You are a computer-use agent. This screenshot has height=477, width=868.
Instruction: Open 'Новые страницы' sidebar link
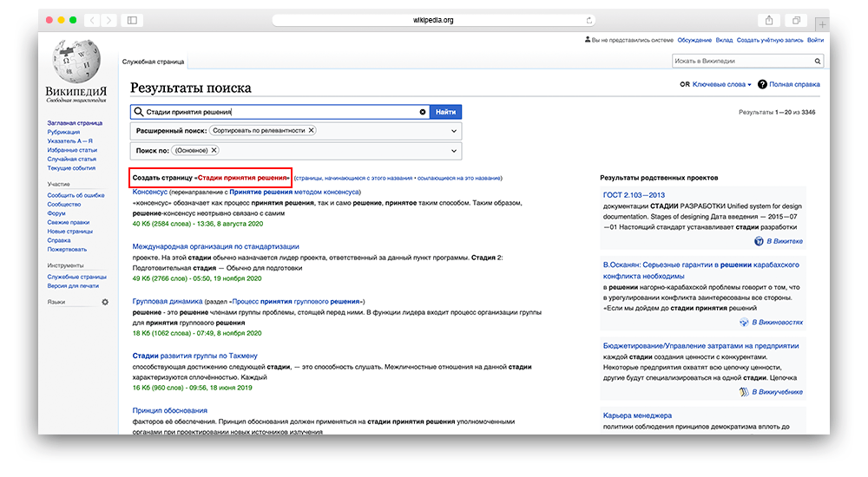tap(70, 232)
